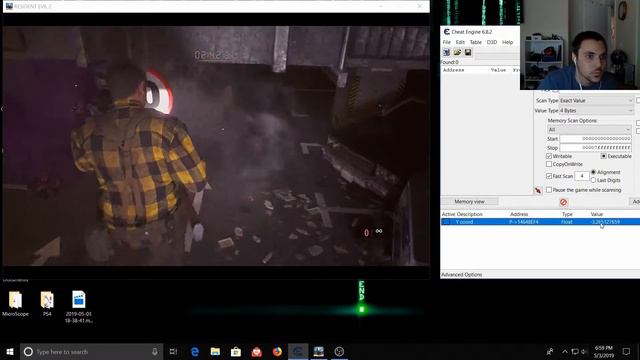640x360 pixels.
Task: Click the Memory view button
Action: coord(469,202)
